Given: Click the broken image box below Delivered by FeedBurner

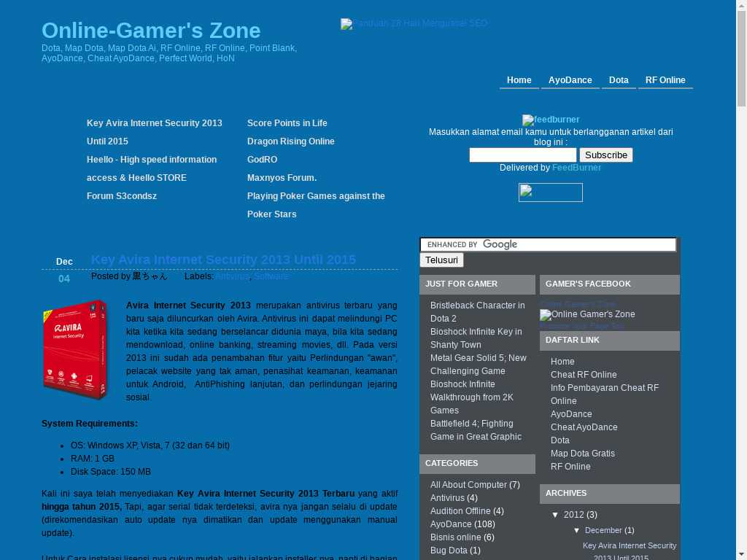Looking at the screenshot, I should 550,192.
